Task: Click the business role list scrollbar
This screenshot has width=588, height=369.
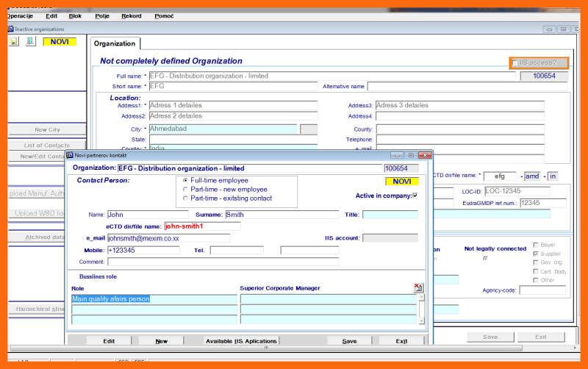Action: (x=421, y=309)
